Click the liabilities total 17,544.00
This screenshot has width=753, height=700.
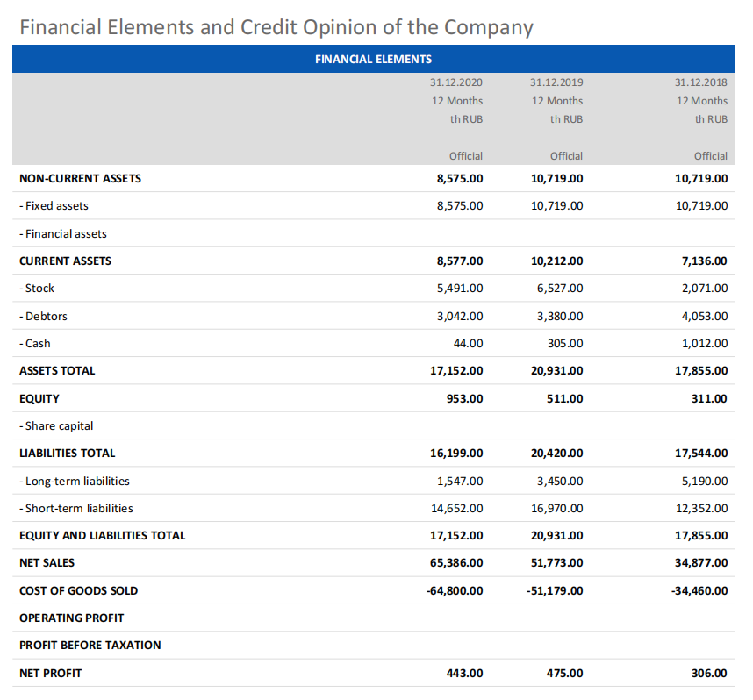click(701, 454)
